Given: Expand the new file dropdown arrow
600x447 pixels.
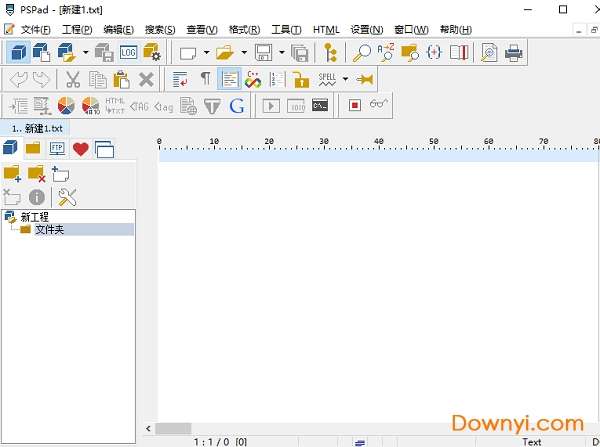Looking at the screenshot, I should (206, 53).
